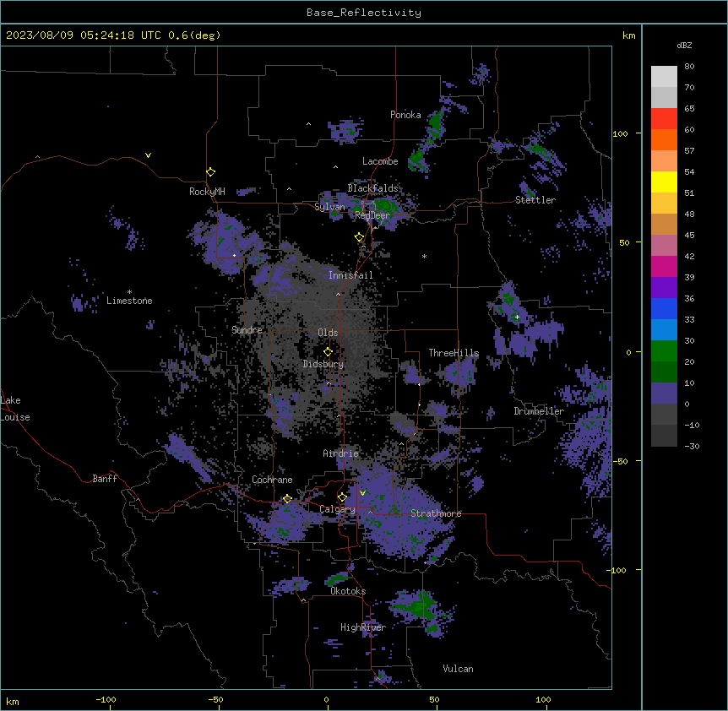Viewport: 728px width, 711px height.
Task: Click the yellow V marker east of Calgary diamond
Action: pyautogui.click(x=362, y=493)
